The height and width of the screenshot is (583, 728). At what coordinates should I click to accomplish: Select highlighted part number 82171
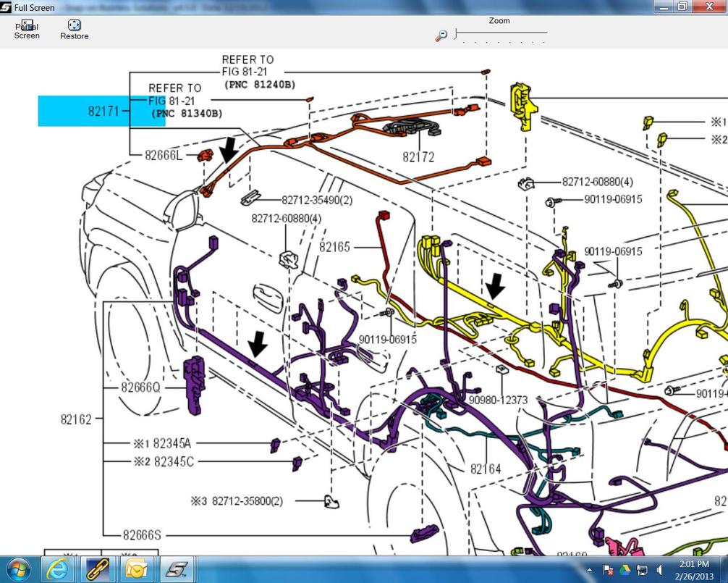pos(103,111)
